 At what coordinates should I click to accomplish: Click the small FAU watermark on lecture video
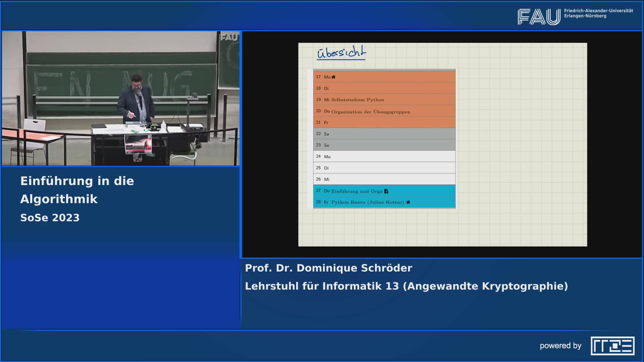tap(229, 38)
